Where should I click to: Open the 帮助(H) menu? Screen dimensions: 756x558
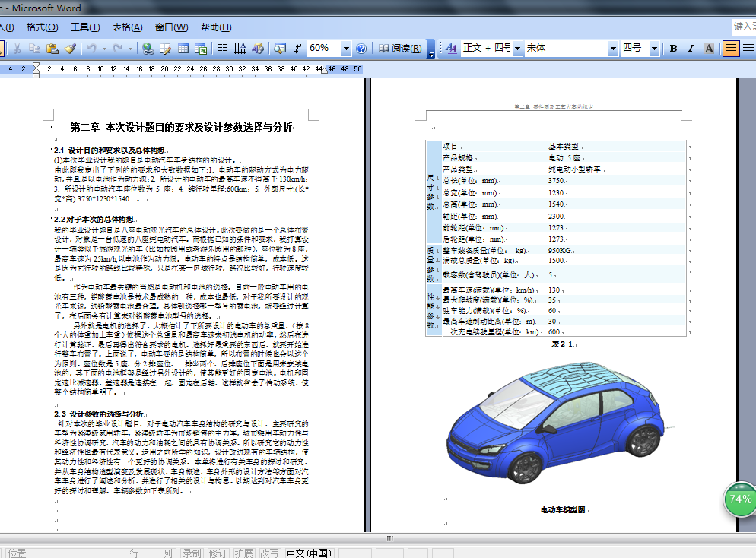(216, 27)
